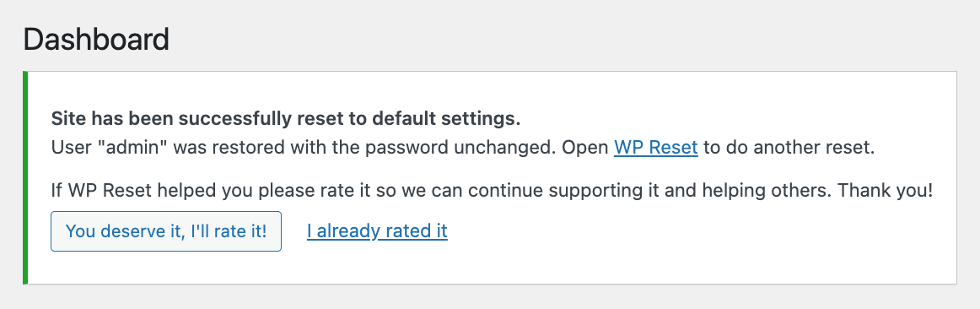Image resolution: width=980 pixels, height=309 pixels.
Task: Click the bold site reset success message
Action: 286,118
